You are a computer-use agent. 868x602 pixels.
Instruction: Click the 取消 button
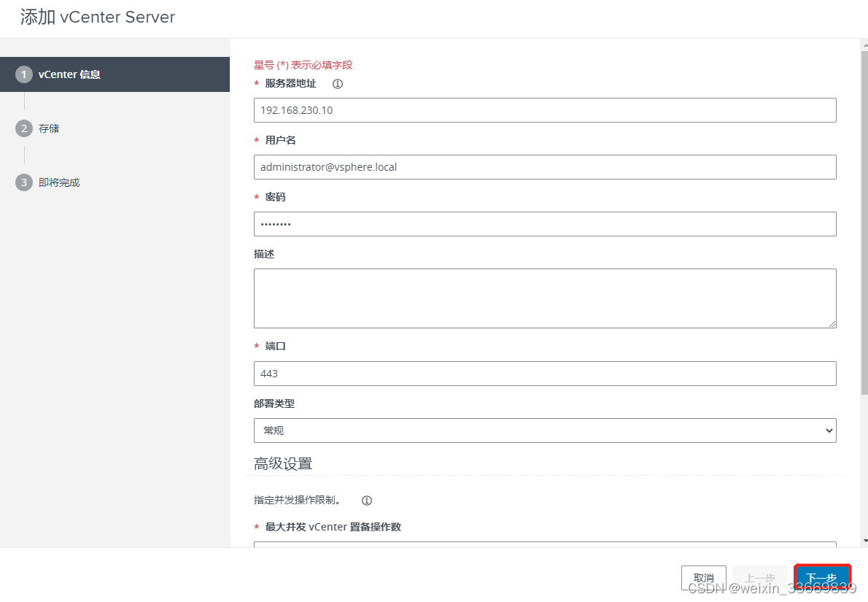(x=703, y=578)
